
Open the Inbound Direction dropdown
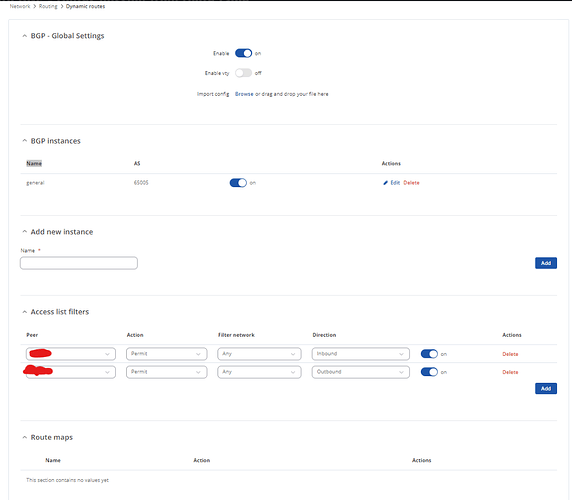[361, 354]
